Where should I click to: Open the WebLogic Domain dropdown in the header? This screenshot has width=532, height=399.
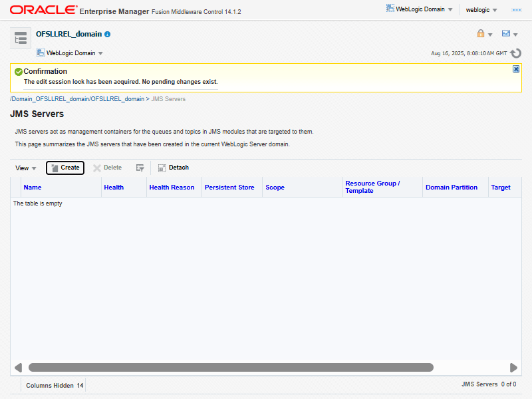point(420,9)
